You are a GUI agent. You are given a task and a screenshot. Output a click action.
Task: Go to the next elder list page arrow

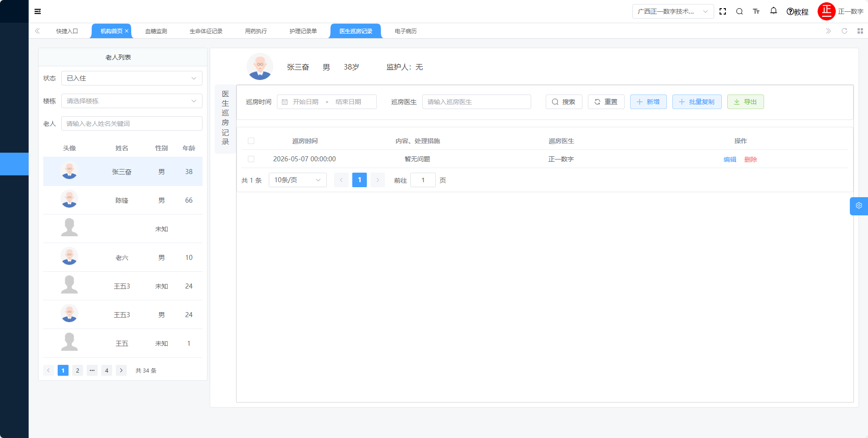click(121, 370)
